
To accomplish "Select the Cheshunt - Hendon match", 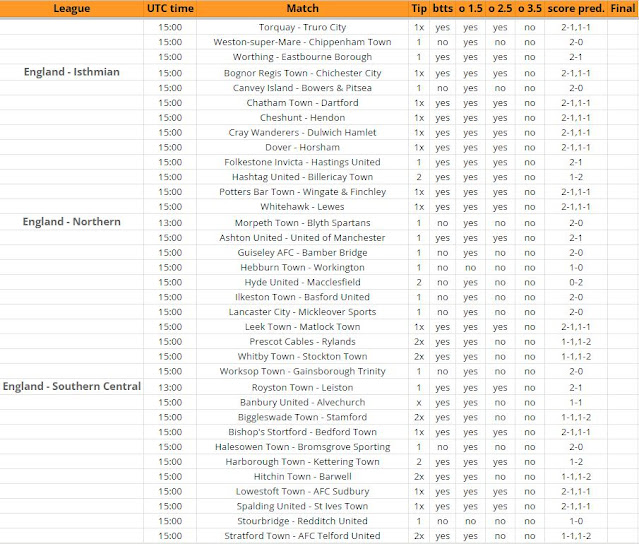I will [x=302, y=118].
